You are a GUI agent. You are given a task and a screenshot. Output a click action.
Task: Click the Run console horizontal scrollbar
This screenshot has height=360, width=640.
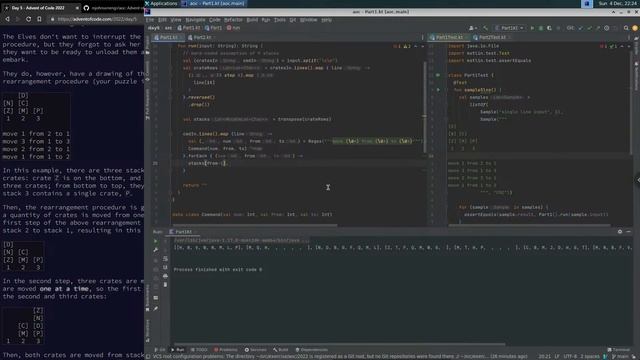tap(340, 344)
